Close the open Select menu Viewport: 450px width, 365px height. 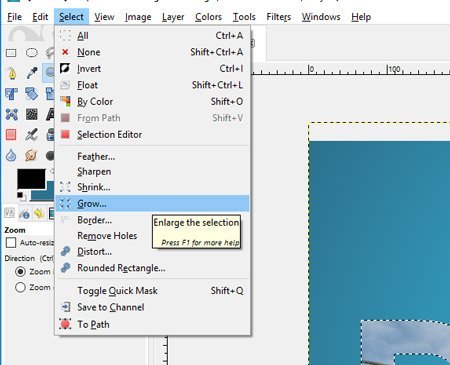pos(71,17)
